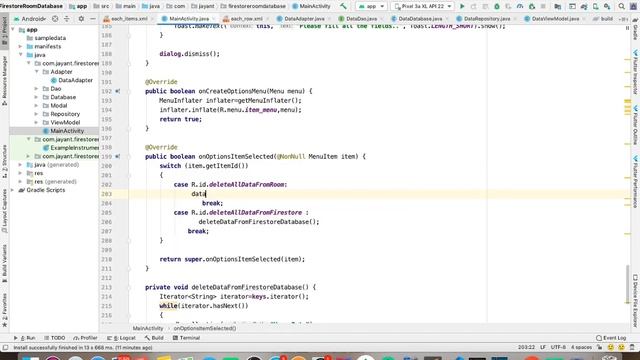Open the SDK Manager icon in toolbar
This screenshot has height=360, width=640.
(607, 6)
